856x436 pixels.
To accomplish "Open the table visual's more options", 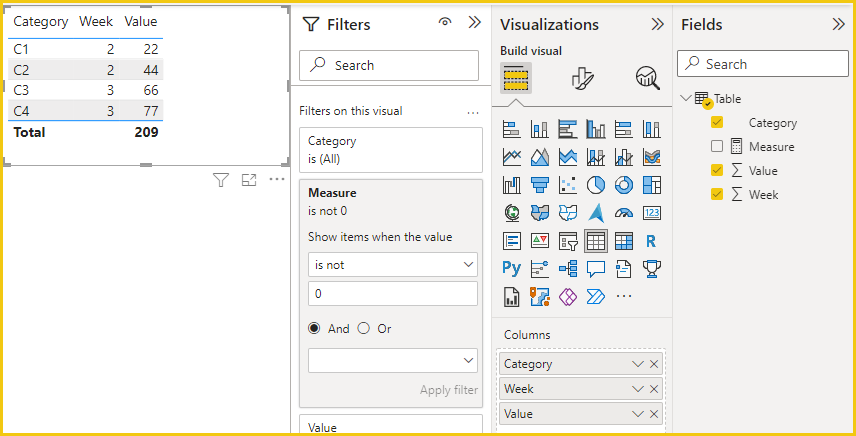I will pyautogui.click(x=277, y=179).
